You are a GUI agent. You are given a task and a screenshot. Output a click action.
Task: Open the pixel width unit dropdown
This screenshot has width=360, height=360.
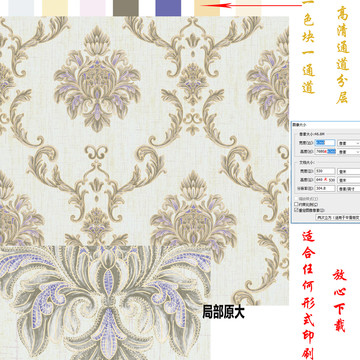[x=349, y=143]
